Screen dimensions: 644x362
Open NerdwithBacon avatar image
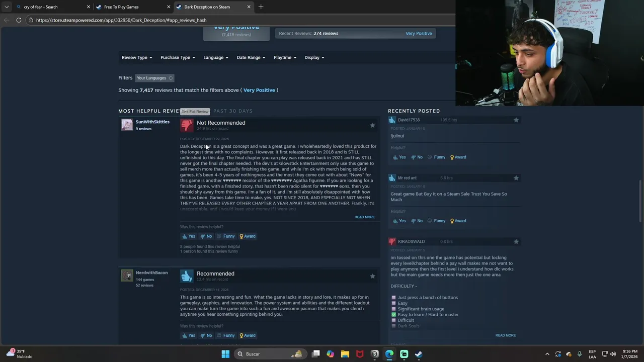(x=127, y=276)
